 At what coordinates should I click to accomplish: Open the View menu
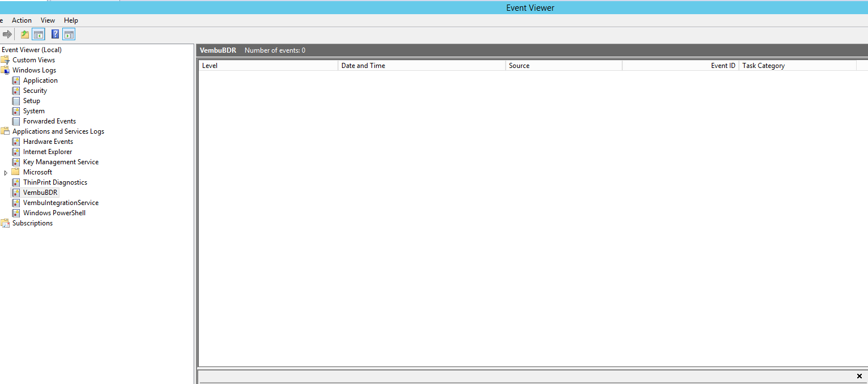(x=48, y=20)
